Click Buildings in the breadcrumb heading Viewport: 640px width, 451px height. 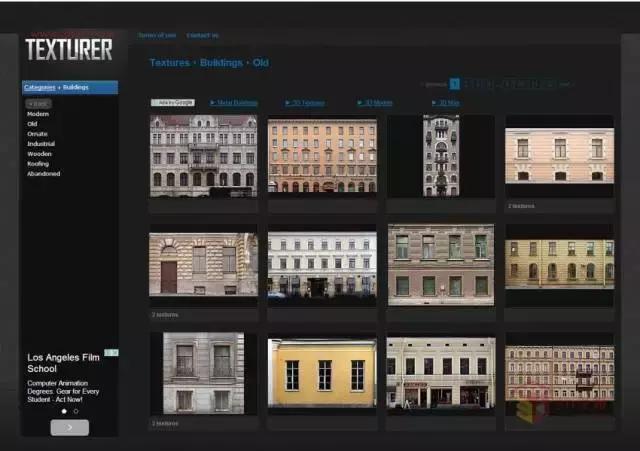[x=221, y=63]
